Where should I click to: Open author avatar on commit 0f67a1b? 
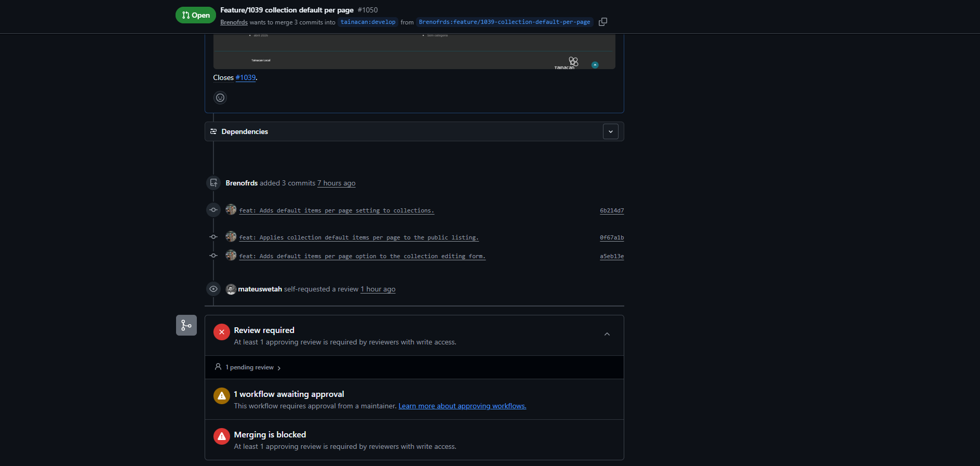231,237
